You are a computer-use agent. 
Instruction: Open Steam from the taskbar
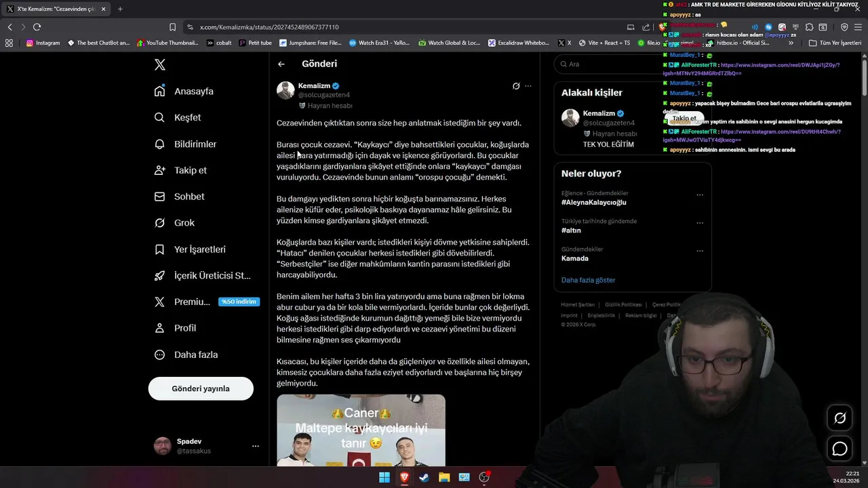pyautogui.click(x=424, y=477)
